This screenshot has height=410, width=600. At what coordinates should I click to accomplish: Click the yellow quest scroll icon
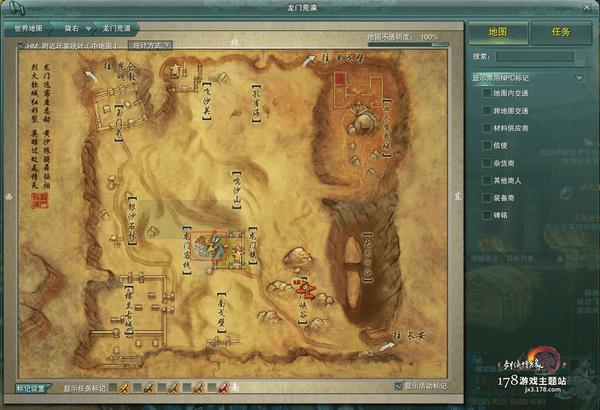(124, 388)
